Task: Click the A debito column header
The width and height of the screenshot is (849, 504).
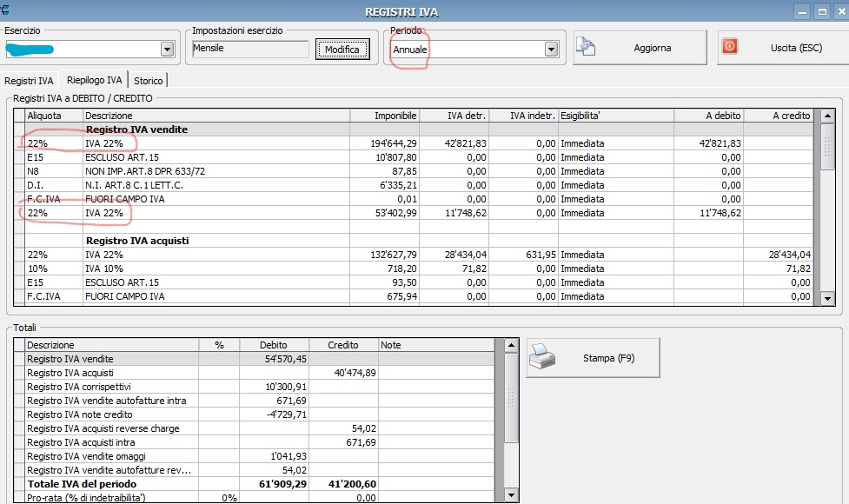Action: [708, 116]
